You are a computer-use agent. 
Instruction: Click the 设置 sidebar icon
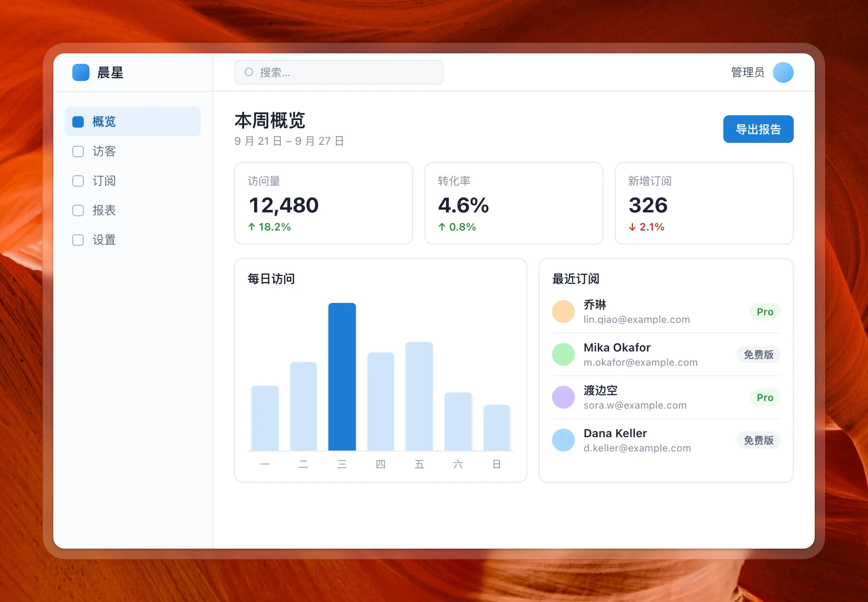tap(78, 240)
